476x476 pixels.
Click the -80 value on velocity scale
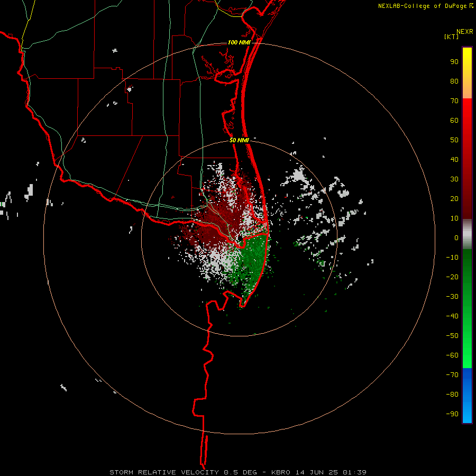(x=452, y=395)
